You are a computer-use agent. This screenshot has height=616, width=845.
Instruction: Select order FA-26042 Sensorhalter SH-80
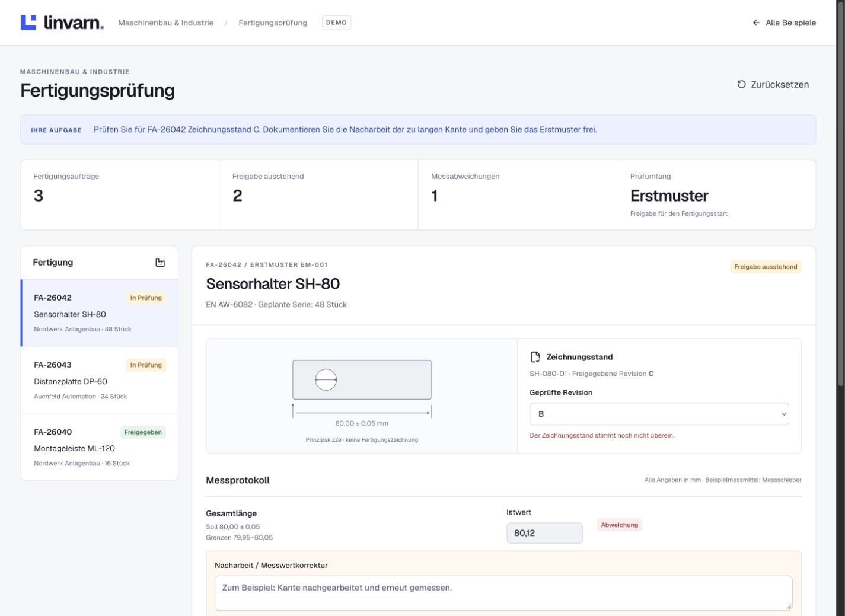point(100,313)
